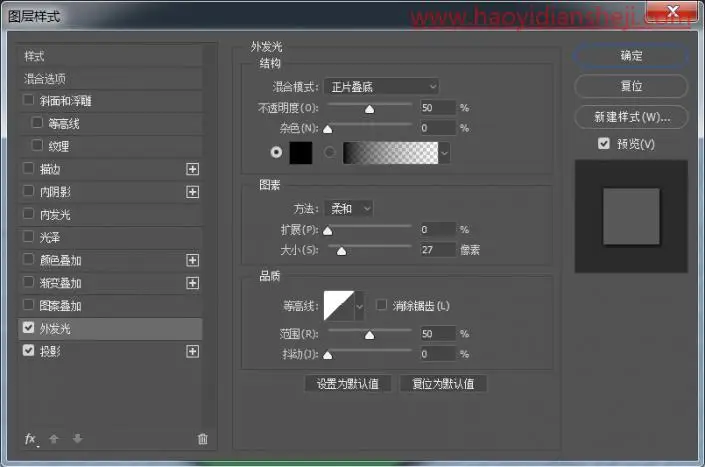Click the trash delete effect icon
This screenshot has width=705, height=467.
(x=203, y=439)
